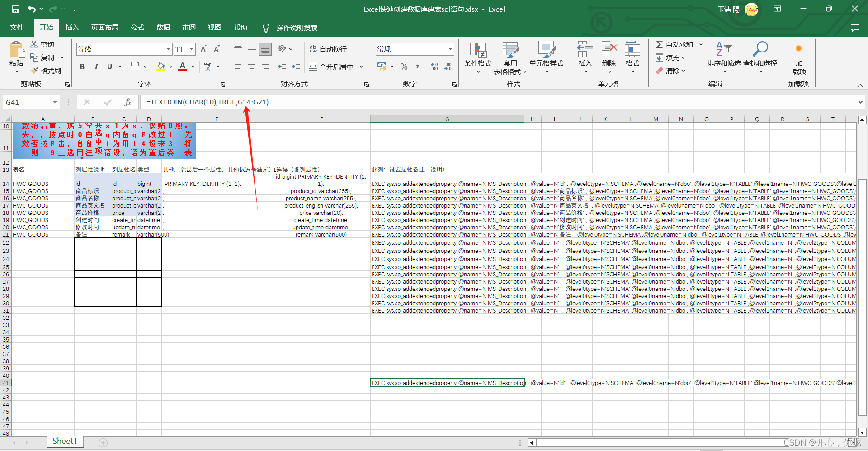Image resolution: width=868 pixels, height=451 pixels.
Task: Toggle Bold formatting
Action: [x=82, y=66]
